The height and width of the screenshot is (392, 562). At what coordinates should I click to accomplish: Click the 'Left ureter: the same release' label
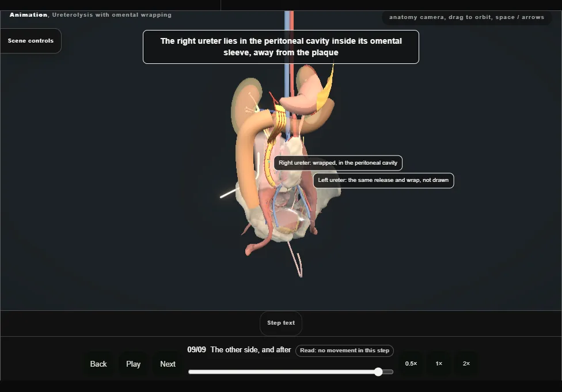pos(383,180)
